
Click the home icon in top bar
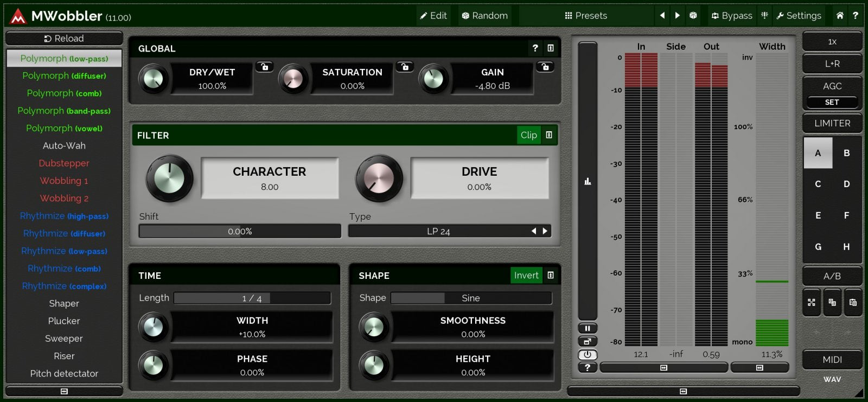839,16
